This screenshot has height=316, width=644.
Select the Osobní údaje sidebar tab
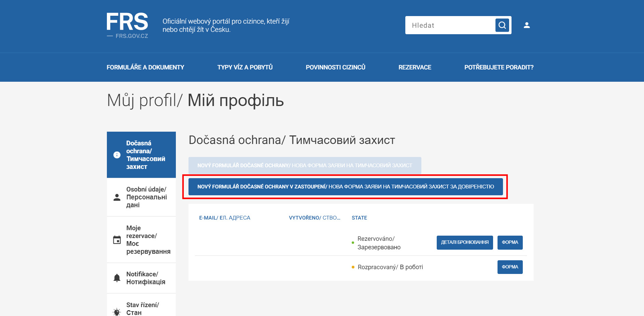(x=141, y=197)
